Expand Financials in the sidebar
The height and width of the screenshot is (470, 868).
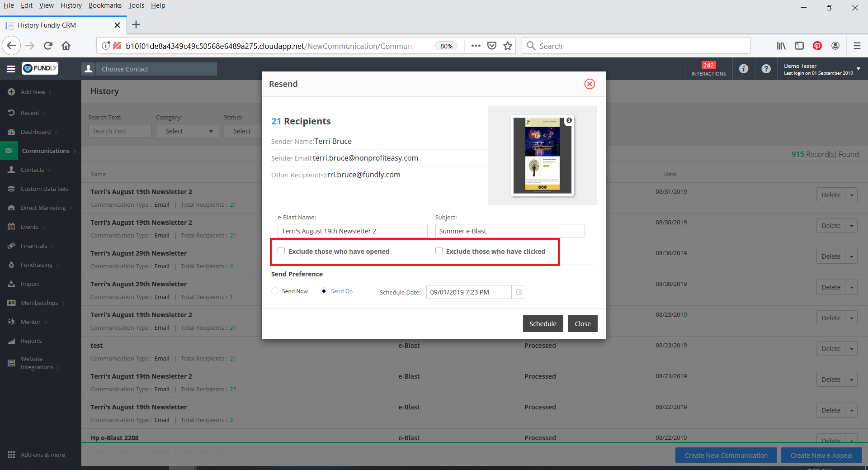(34, 246)
